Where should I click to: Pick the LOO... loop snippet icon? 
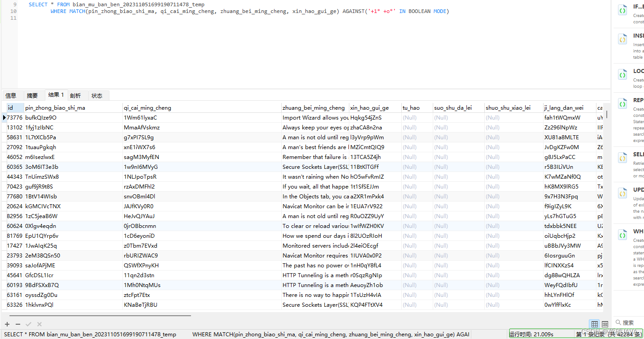point(622,75)
